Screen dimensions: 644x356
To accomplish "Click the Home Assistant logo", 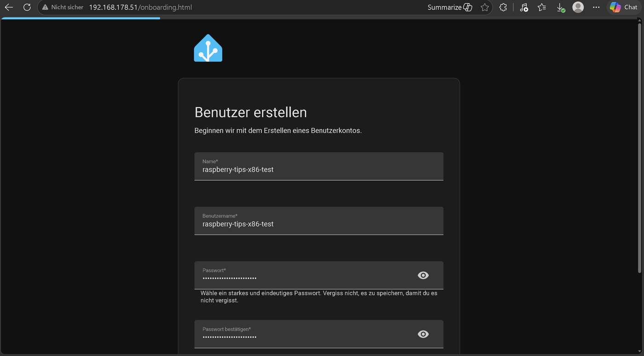I will (208, 48).
